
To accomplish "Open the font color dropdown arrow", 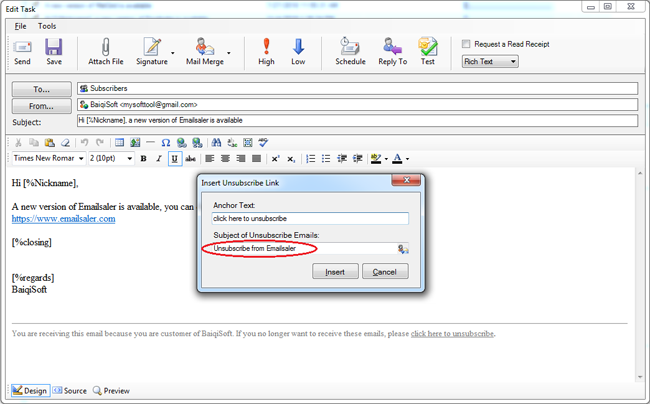I will (407, 159).
